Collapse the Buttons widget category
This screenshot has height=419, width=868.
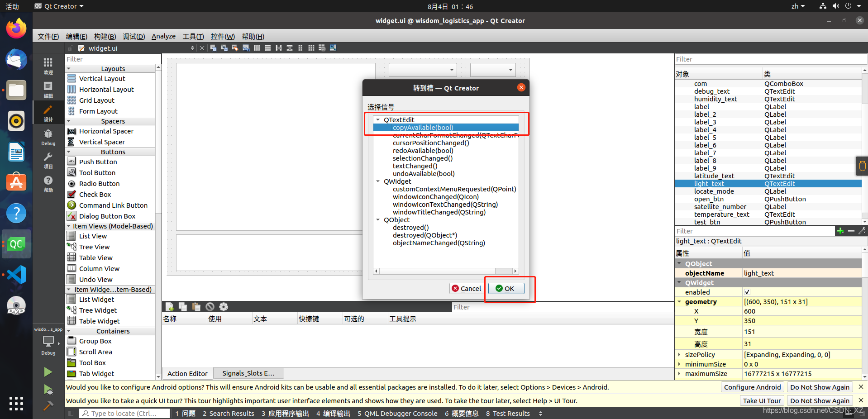tap(69, 152)
